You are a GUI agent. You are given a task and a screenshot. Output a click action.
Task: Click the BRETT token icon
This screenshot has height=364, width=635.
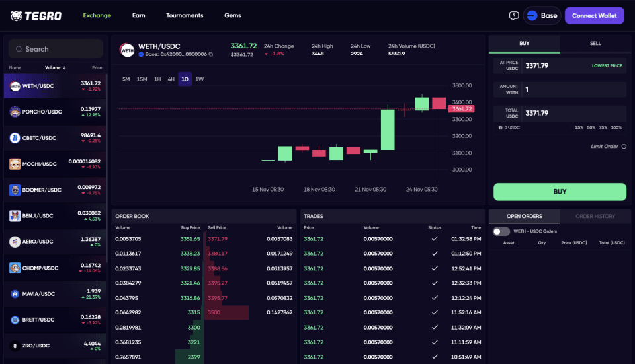click(x=15, y=320)
